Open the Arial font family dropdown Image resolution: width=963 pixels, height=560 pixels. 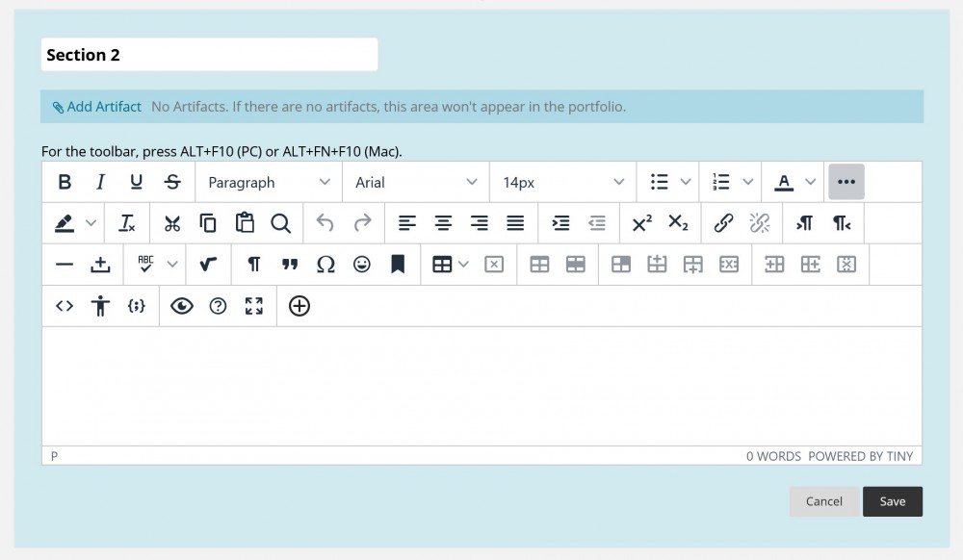[416, 182]
